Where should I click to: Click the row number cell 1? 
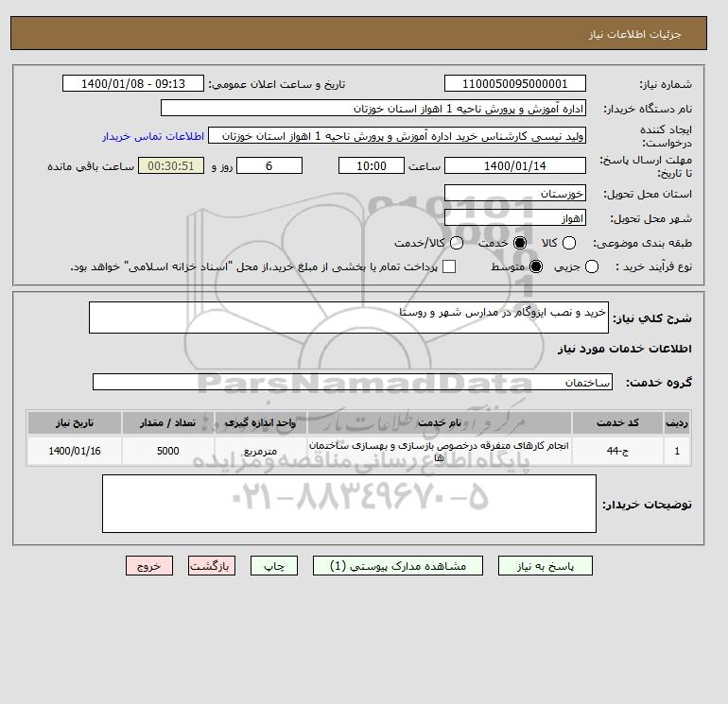click(677, 451)
